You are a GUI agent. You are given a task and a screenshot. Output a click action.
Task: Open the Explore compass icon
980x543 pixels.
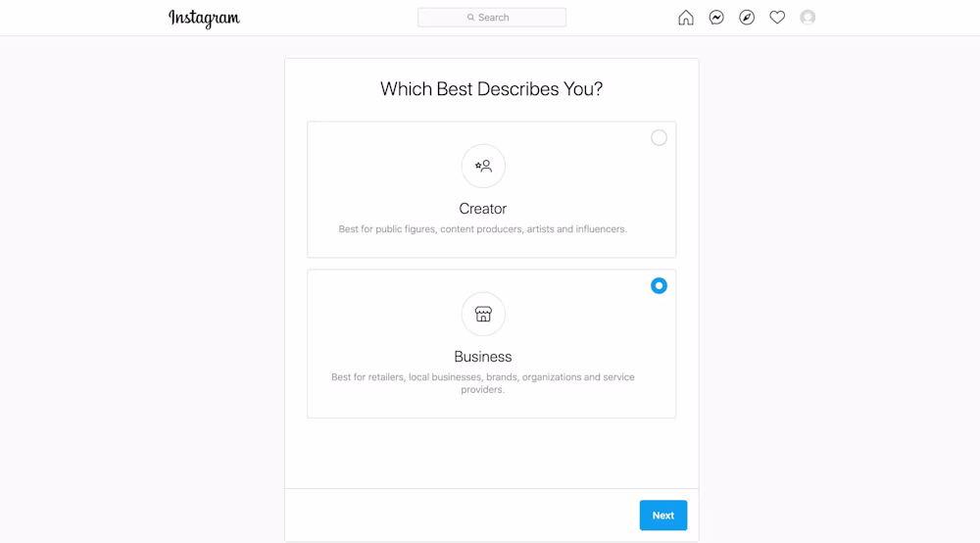tap(747, 18)
